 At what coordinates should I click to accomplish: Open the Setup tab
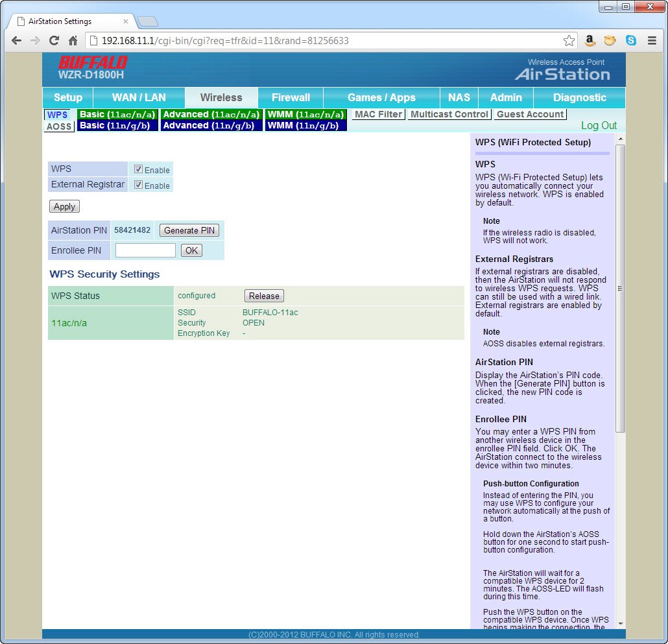(68, 97)
